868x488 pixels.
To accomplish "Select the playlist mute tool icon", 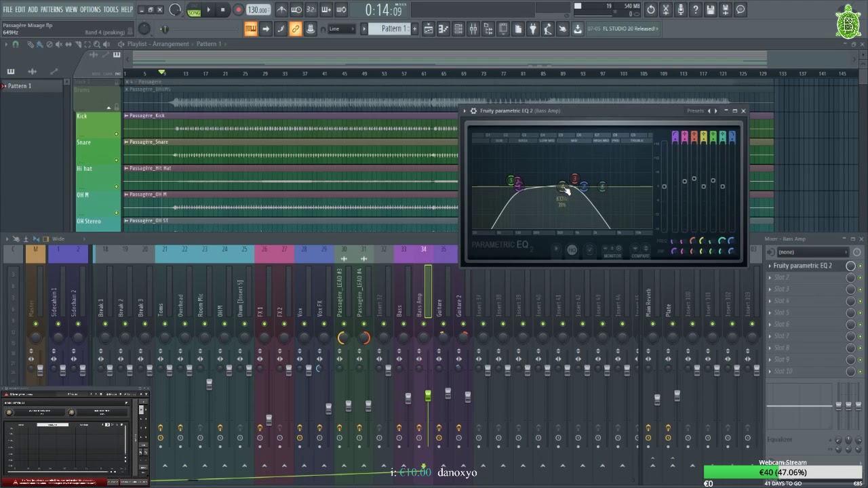I will pos(59,44).
